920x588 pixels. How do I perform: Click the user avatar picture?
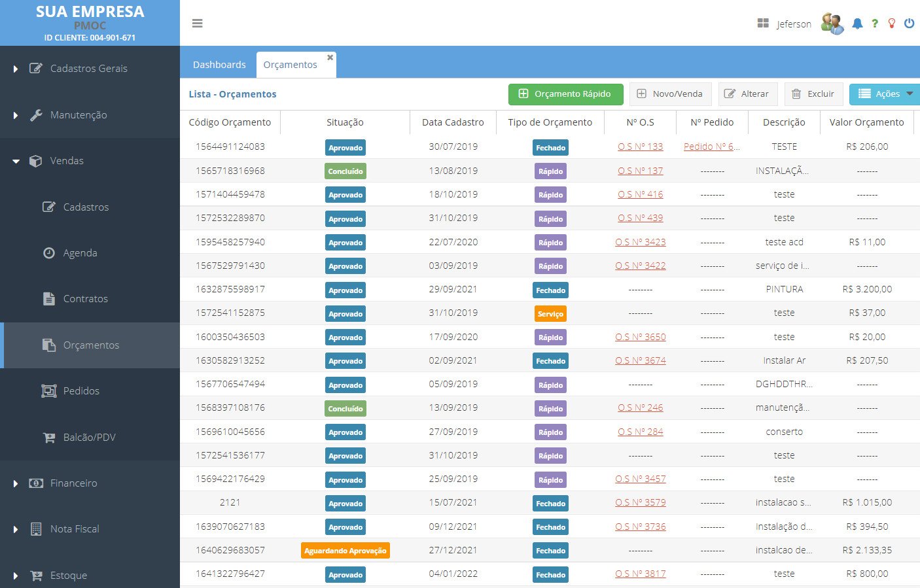coord(832,24)
